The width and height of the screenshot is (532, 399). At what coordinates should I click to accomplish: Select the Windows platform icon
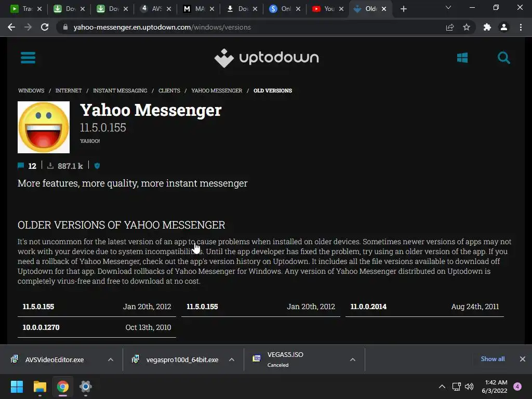click(x=462, y=58)
